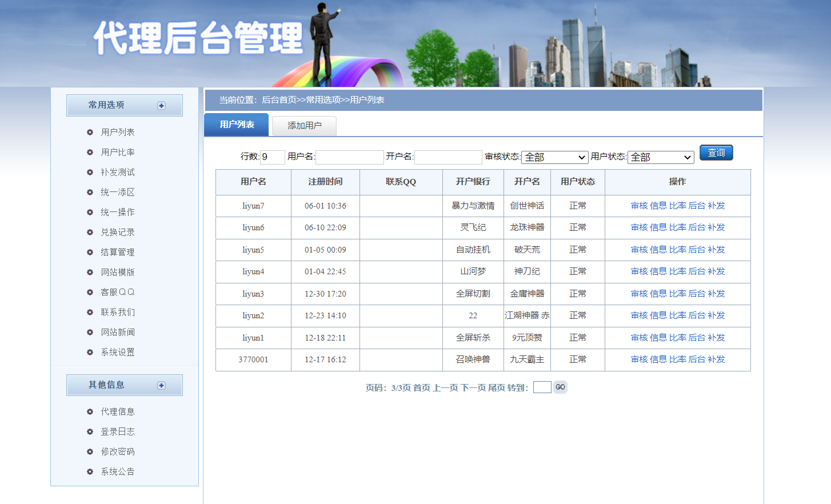Select username cell 3770001
The width and height of the screenshot is (831, 504).
(253, 359)
